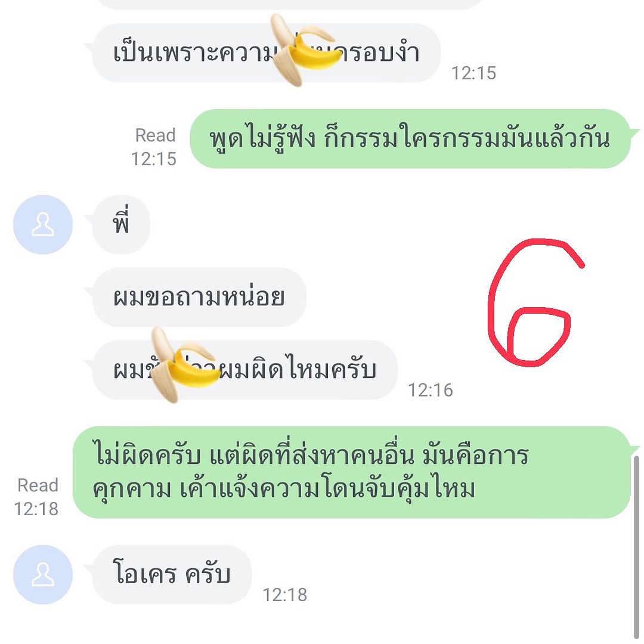The image size is (644, 644).
Task: Open the sender avatar beside 'โอเคร ครับ' message
Action: [43, 575]
